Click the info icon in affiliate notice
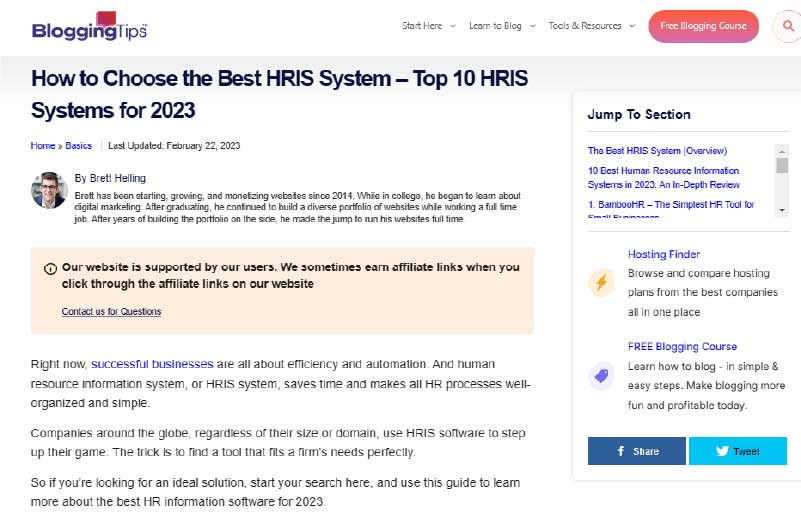Image resolution: width=801 pixels, height=531 pixels. 50,269
